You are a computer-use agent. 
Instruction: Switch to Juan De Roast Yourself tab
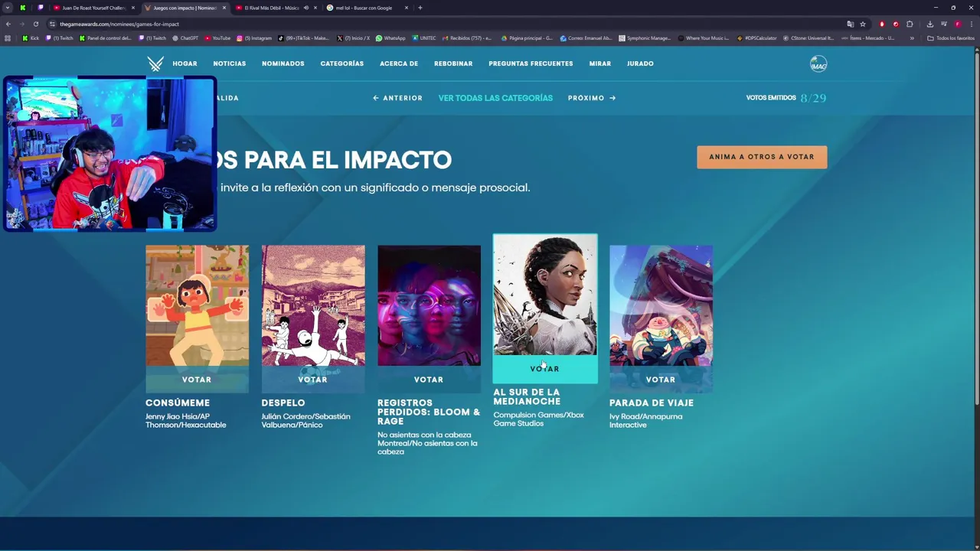pyautogui.click(x=93, y=8)
